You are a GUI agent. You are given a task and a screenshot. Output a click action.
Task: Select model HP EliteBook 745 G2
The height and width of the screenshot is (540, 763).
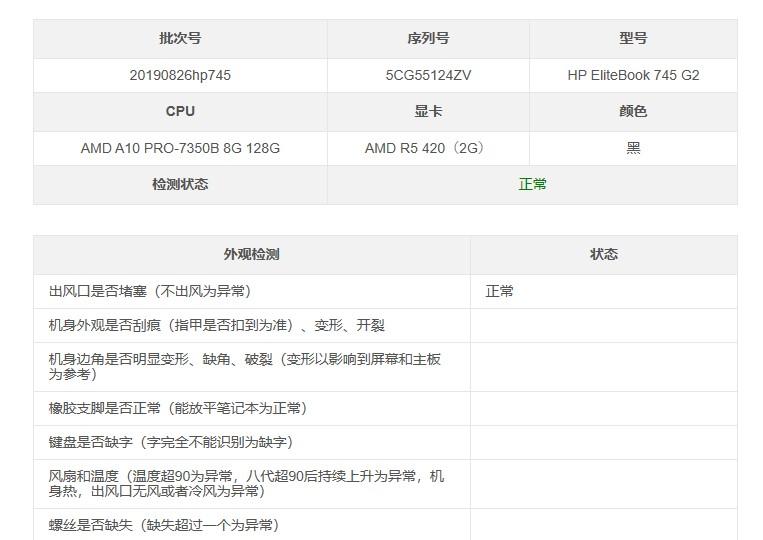click(x=633, y=75)
